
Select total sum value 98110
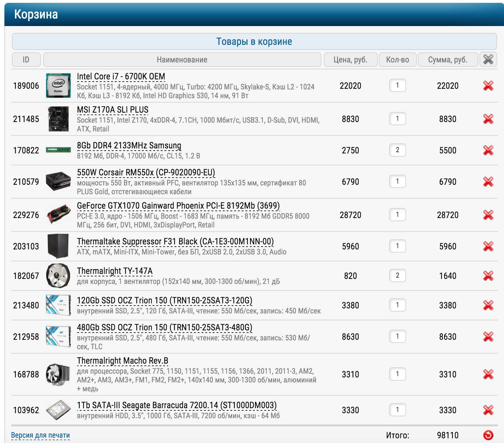[x=448, y=435]
